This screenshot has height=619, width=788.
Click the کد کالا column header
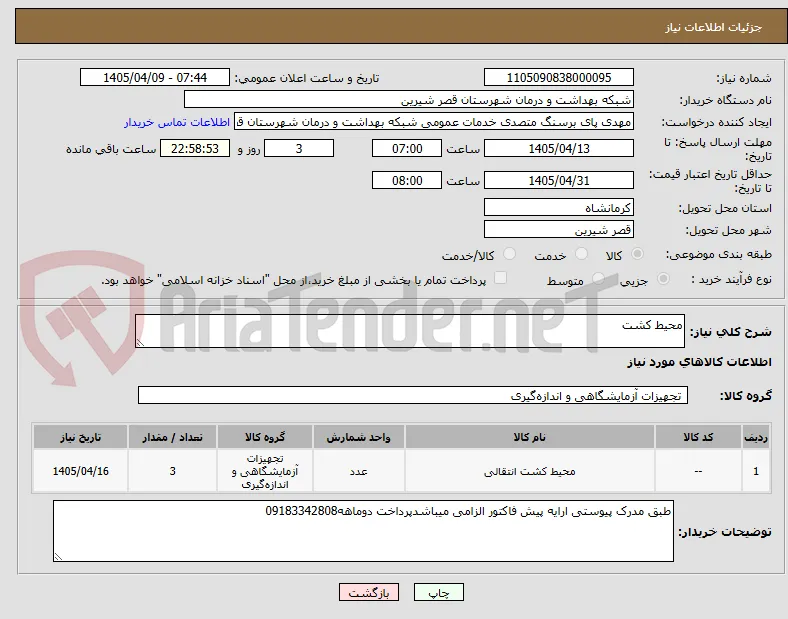[698, 437]
